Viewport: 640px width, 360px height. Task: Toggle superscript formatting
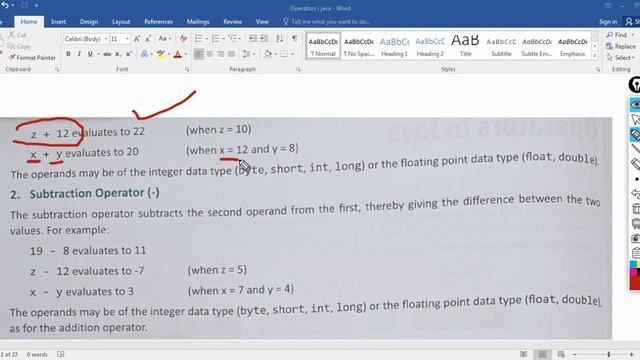pos(129,54)
